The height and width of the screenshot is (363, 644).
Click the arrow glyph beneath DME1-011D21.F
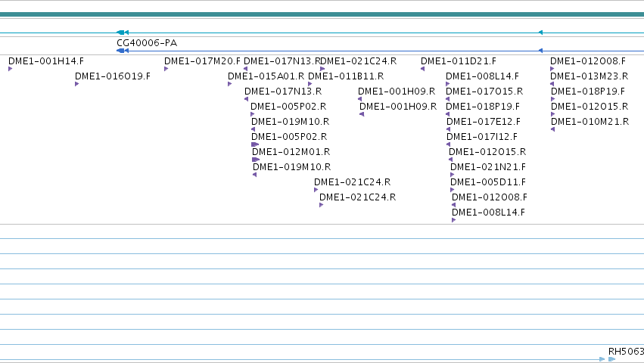pyautogui.click(x=422, y=69)
